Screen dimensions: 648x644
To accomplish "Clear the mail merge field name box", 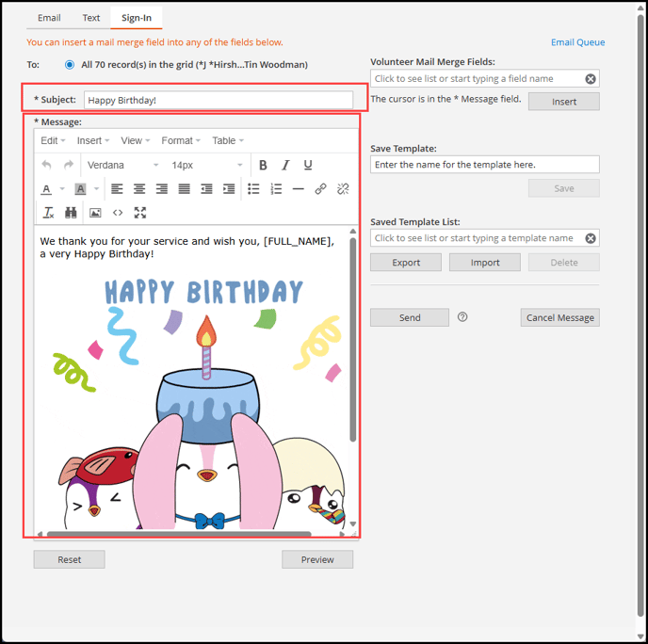I will 591,79.
